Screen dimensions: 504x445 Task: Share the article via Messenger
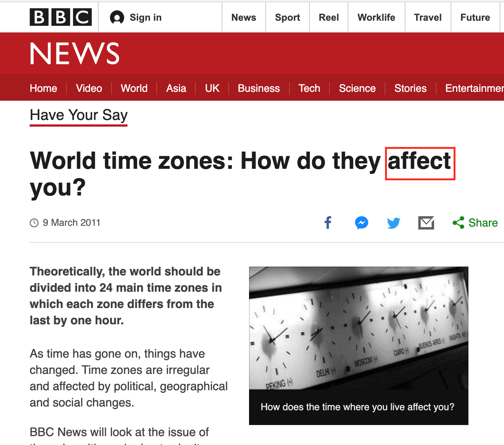pyautogui.click(x=362, y=223)
